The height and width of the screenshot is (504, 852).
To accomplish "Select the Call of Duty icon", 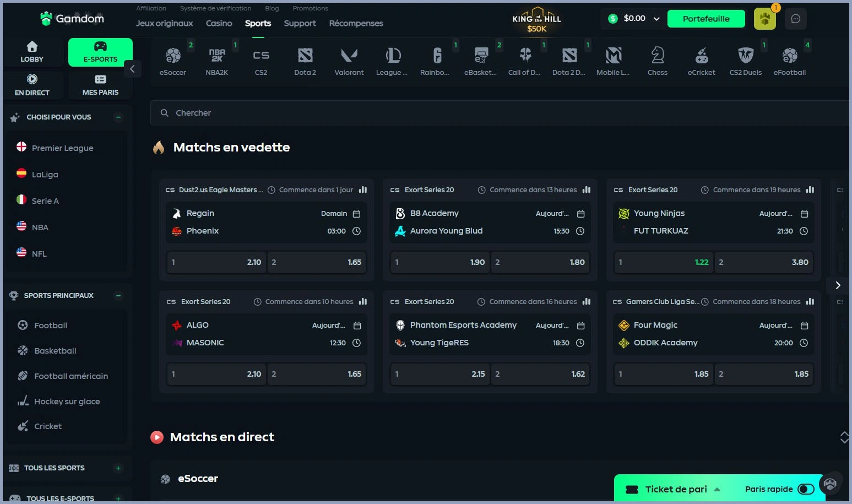I will point(525,56).
